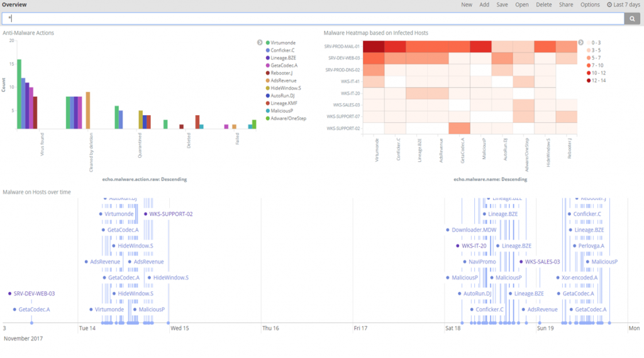This screenshot has height=358, width=644.
Task: Toggle the Virtumonde legend color dot
Action: click(268, 42)
